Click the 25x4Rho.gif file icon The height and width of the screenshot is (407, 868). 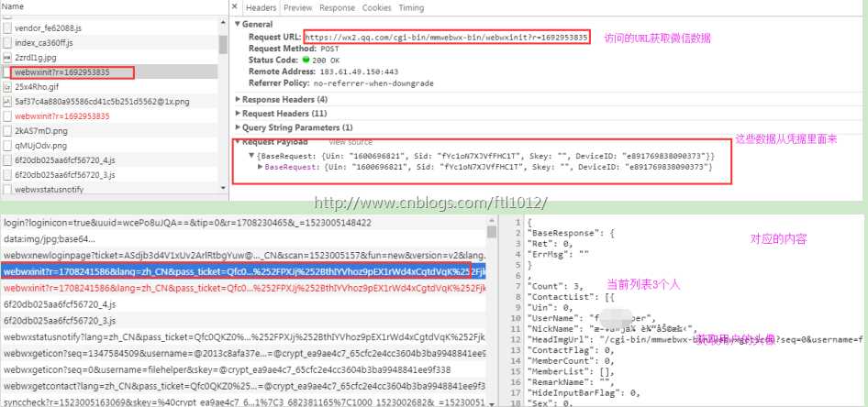pos(7,87)
